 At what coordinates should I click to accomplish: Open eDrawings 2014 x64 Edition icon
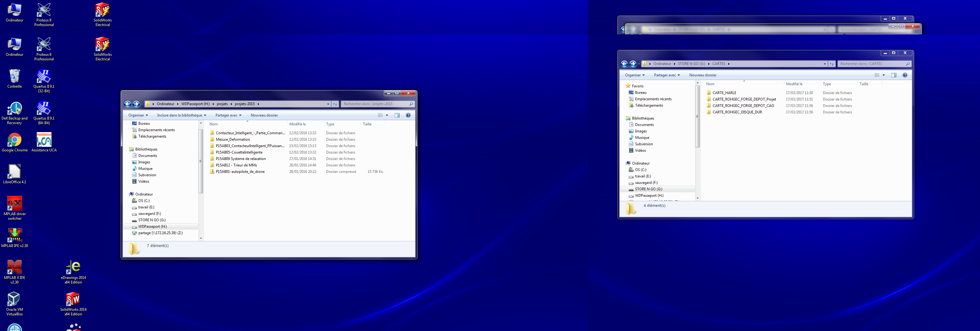[73, 272]
